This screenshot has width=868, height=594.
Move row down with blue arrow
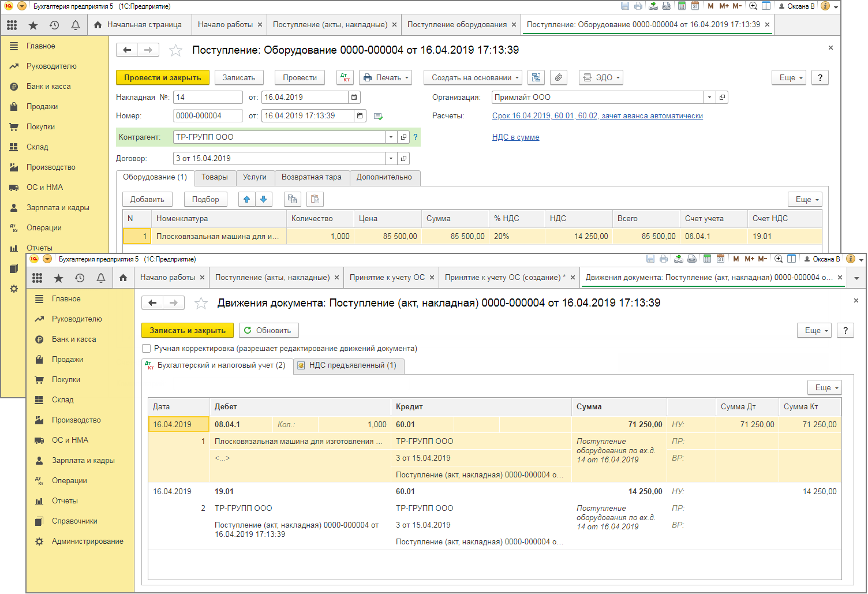(x=264, y=200)
